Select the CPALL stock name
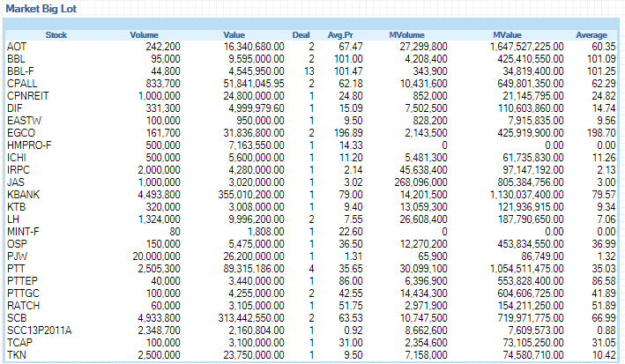This screenshot has width=625, height=364. (22, 84)
